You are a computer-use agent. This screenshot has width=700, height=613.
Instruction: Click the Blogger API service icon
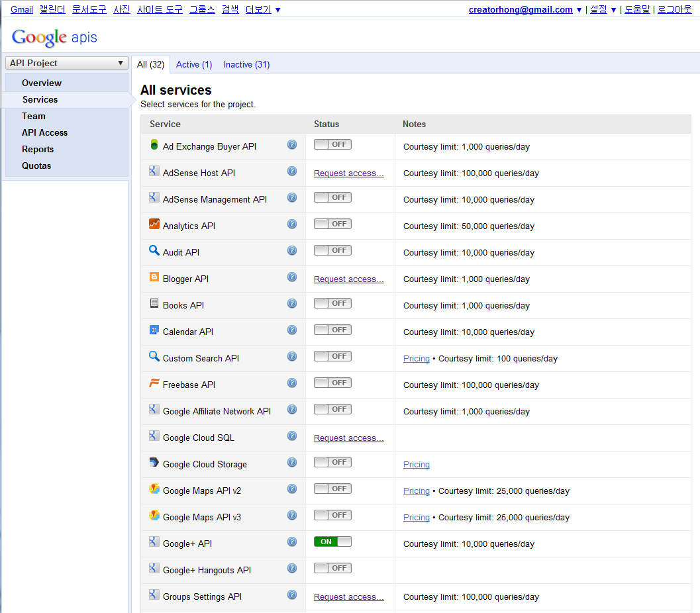[x=154, y=277]
